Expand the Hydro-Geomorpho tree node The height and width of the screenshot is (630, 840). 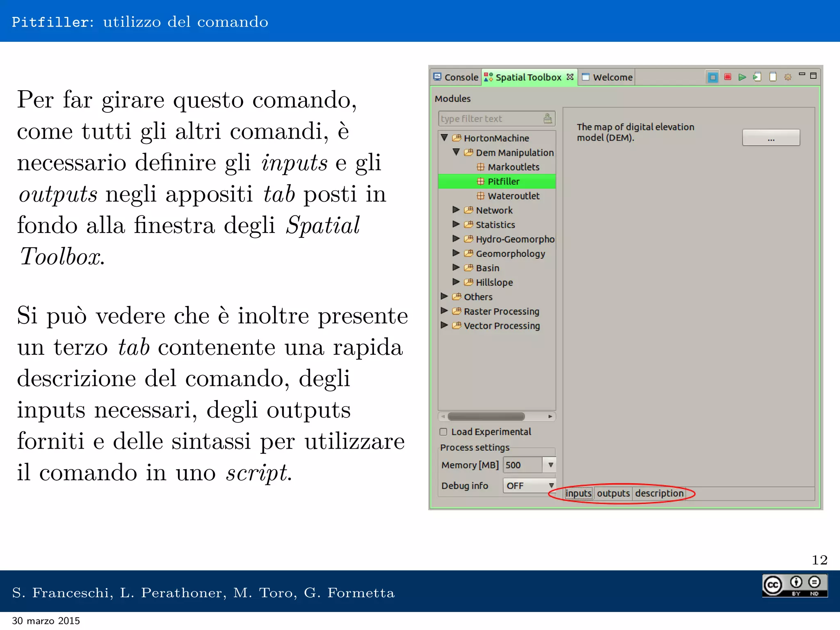click(x=456, y=238)
